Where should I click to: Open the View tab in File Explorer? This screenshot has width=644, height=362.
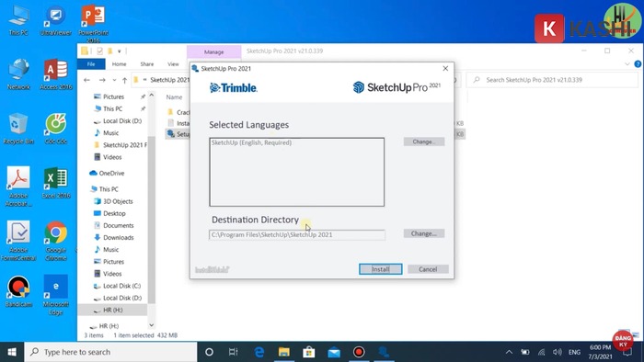click(x=173, y=64)
